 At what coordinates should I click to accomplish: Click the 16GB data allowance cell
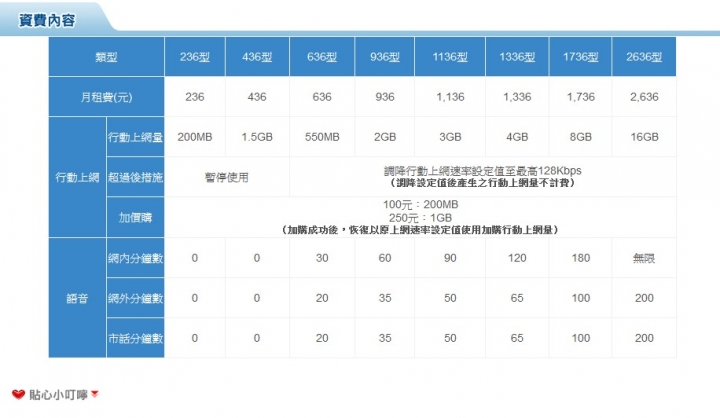[644, 137]
